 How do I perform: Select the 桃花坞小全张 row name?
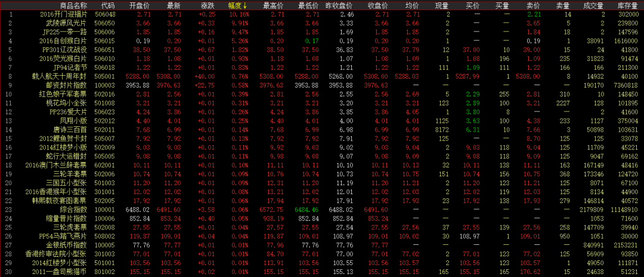(x=67, y=104)
